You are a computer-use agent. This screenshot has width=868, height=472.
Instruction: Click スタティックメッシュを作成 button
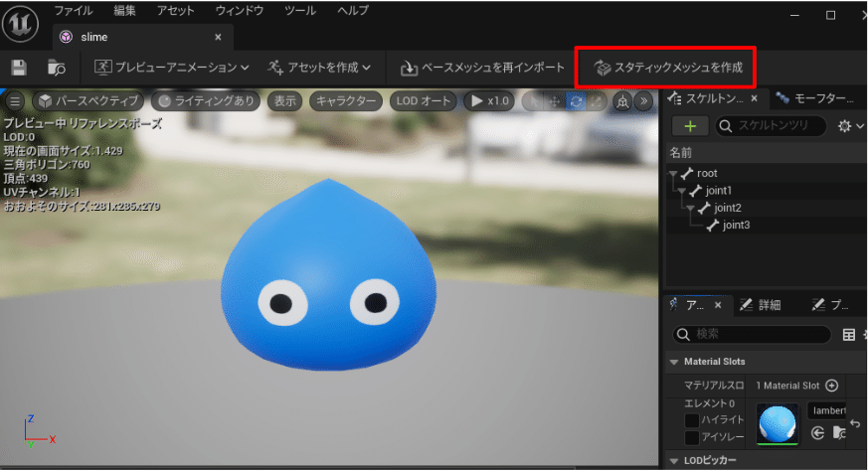point(668,68)
